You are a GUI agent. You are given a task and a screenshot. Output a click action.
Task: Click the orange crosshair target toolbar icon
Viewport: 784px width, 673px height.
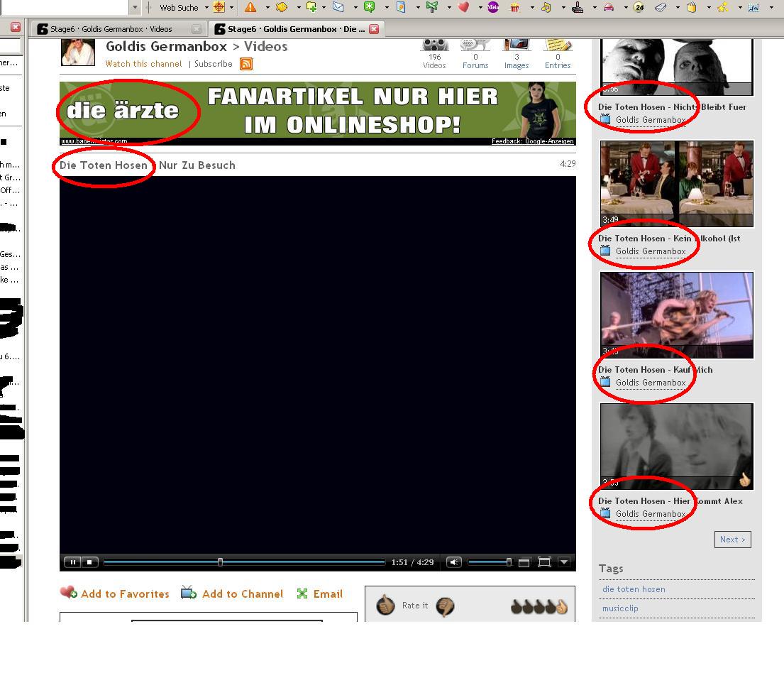(219, 7)
